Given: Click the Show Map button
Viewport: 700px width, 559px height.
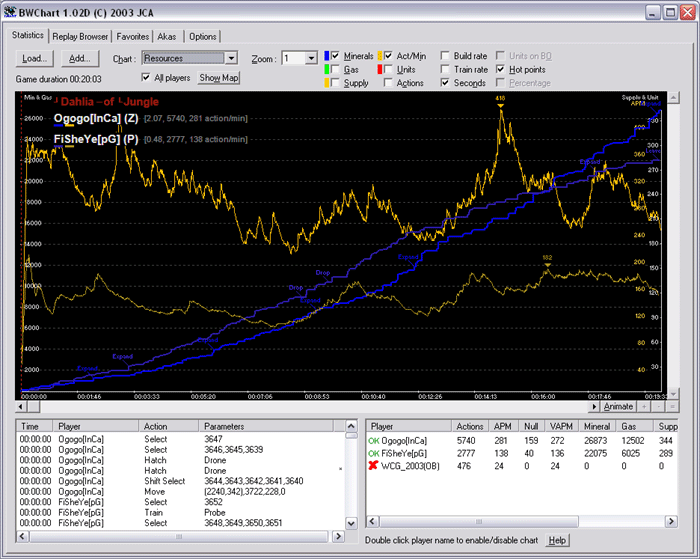Looking at the screenshot, I should point(219,77).
